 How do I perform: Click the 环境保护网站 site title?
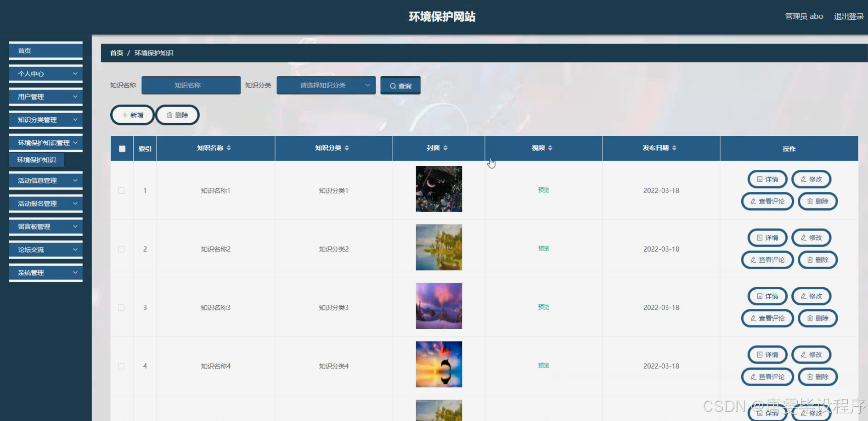tap(442, 17)
